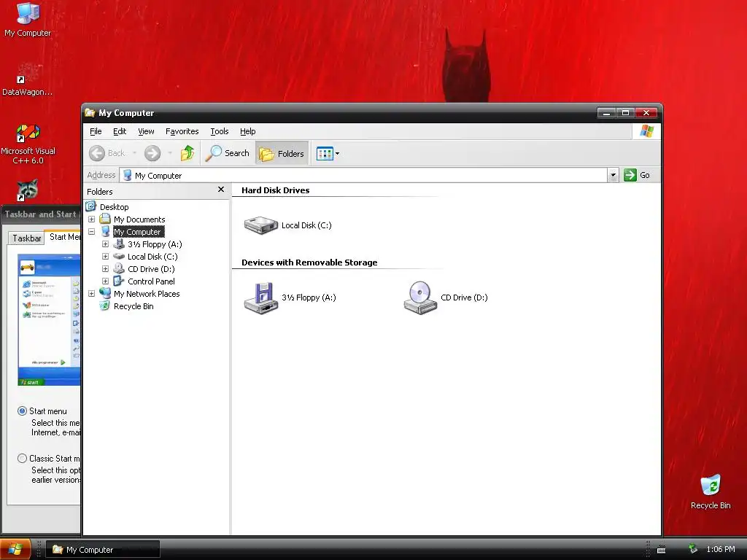This screenshot has height=560, width=747.
Task: Expand Control Panel tree node
Action: pos(105,281)
